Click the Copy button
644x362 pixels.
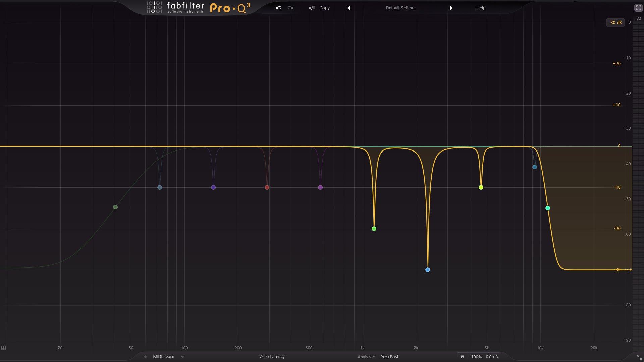tap(324, 8)
